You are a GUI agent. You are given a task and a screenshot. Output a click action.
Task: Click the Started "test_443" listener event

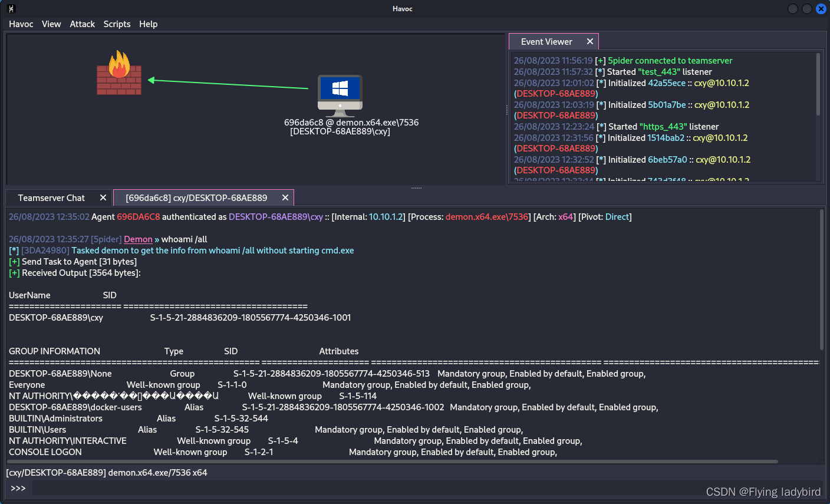[613, 72]
